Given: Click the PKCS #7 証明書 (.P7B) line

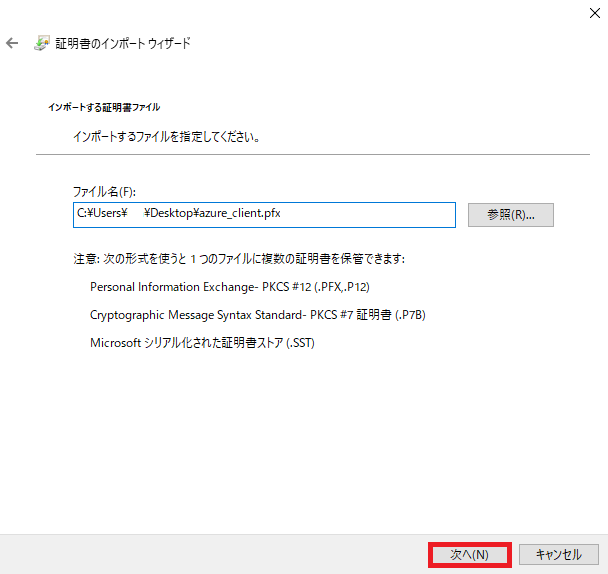Looking at the screenshot, I should [258, 315].
